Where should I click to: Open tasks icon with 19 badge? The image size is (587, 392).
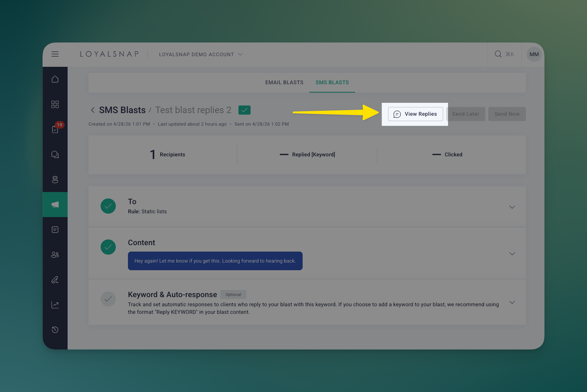[x=55, y=129]
